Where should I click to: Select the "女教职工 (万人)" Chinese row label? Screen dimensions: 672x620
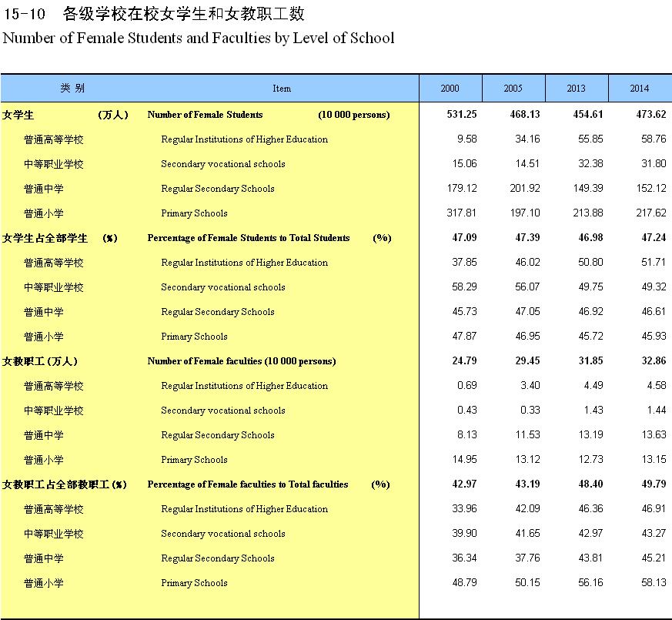pos(40,361)
